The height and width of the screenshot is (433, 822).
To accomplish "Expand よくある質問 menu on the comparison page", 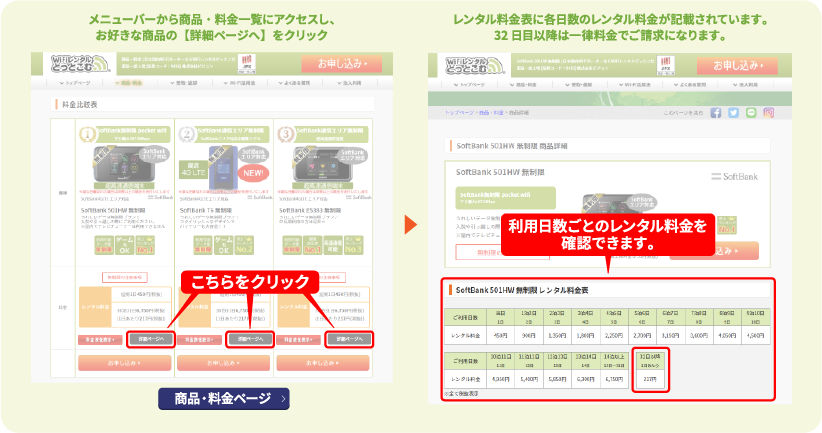I will click(x=295, y=83).
